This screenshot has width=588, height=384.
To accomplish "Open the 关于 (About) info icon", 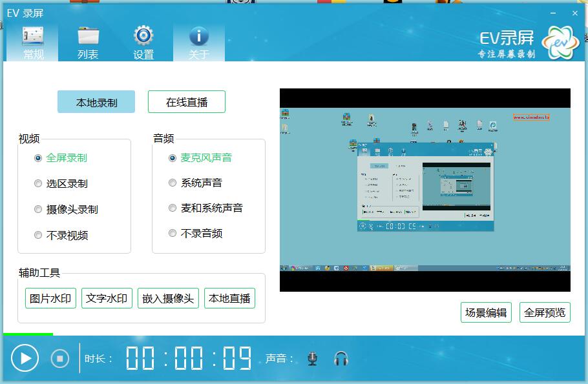I will click(198, 36).
